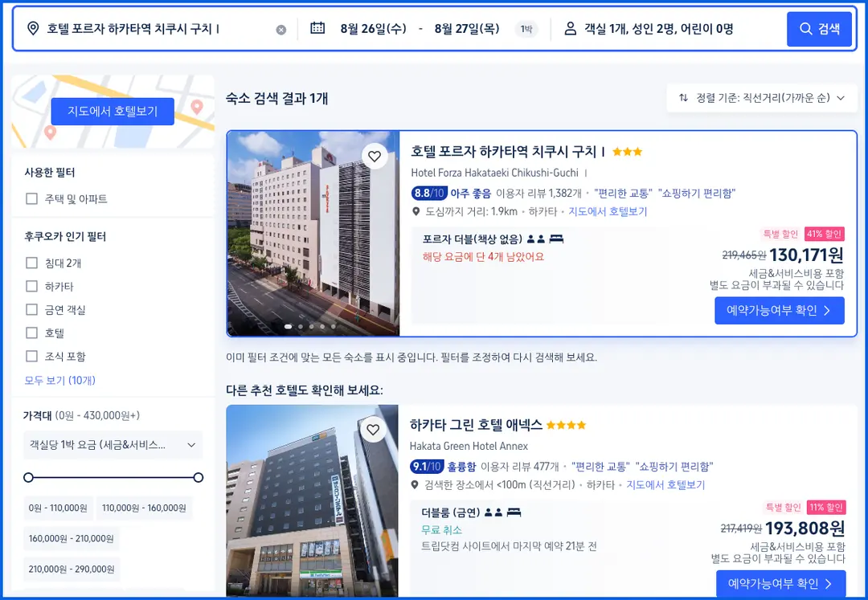The width and height of the screenshot is (868, 600).
Task: Check the 조식 포함 filter
Action: pos(32,356)
